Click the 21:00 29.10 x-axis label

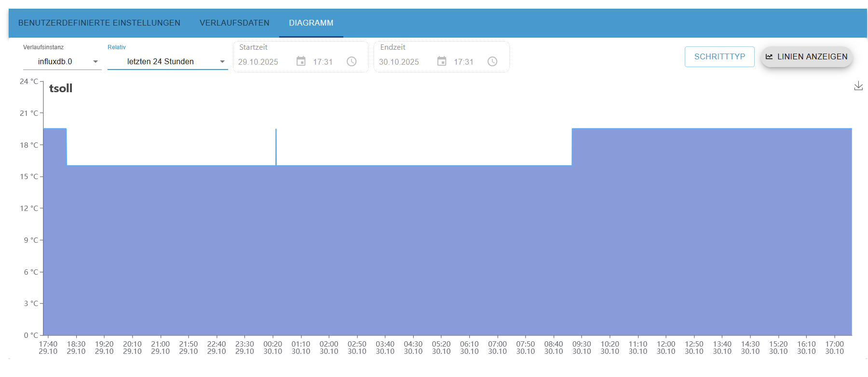tap(161, 348)
